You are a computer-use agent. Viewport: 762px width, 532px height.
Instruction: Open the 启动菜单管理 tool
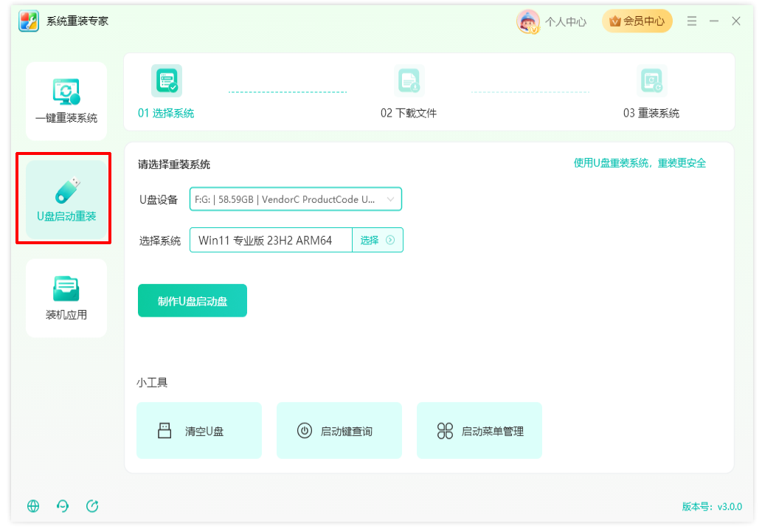coord(479,431)
